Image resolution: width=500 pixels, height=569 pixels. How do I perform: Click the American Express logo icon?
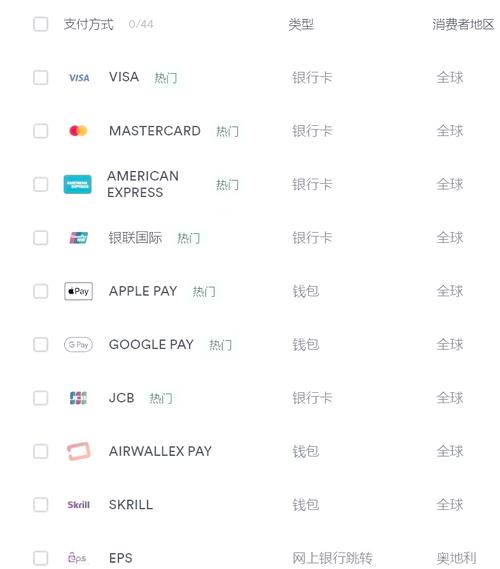coord(78,184)
